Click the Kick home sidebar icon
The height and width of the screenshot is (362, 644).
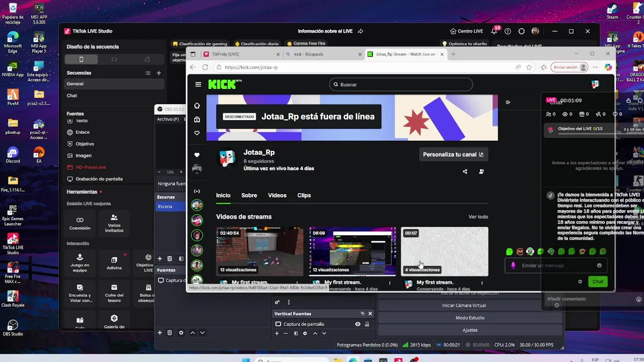click(197, 106)
